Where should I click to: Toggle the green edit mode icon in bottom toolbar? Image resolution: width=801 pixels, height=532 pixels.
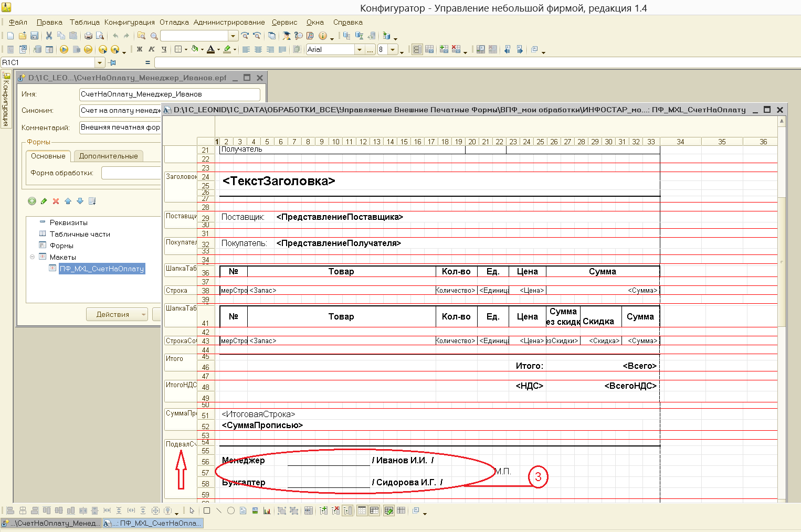click(x=389, y=510)
